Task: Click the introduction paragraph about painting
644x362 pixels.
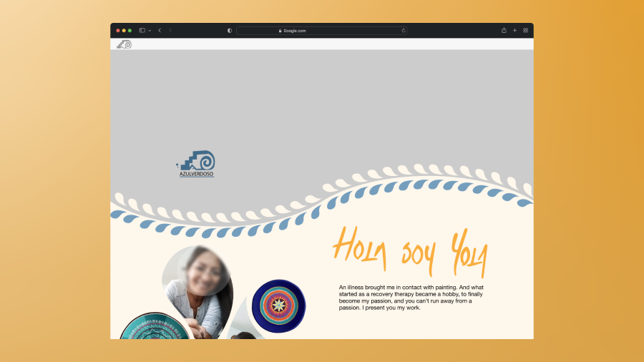Action: click(x=411, y=298)
